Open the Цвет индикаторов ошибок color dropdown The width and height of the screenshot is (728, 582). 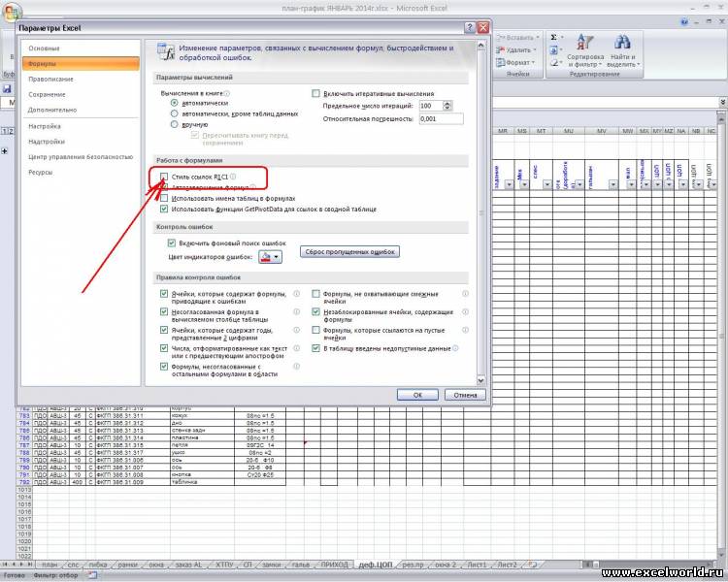click(x=270, y=257)
